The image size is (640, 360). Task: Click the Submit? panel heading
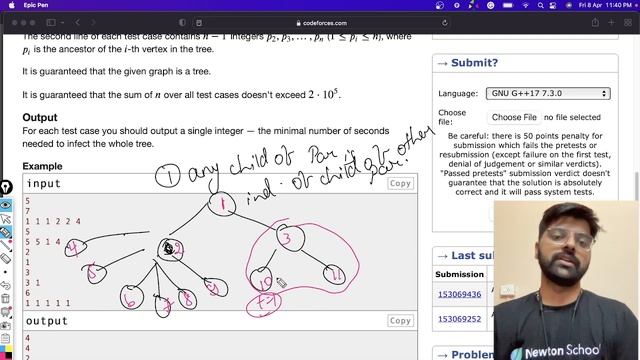(x=474, y=63)
